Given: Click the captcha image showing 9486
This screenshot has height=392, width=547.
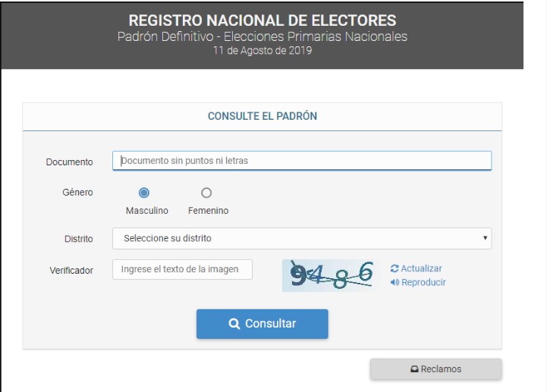Looking at the screenshot, I should 329,275.
